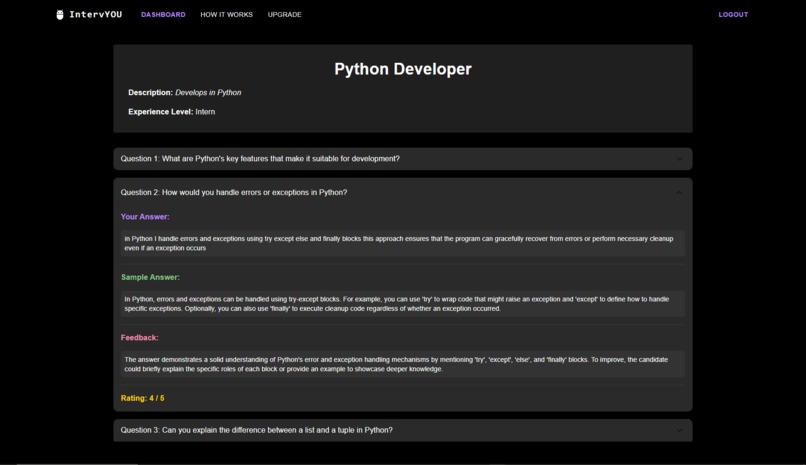Click the IntervYOU mascot logo icon
The image size is (806, 465).
(x=60, y=14)
